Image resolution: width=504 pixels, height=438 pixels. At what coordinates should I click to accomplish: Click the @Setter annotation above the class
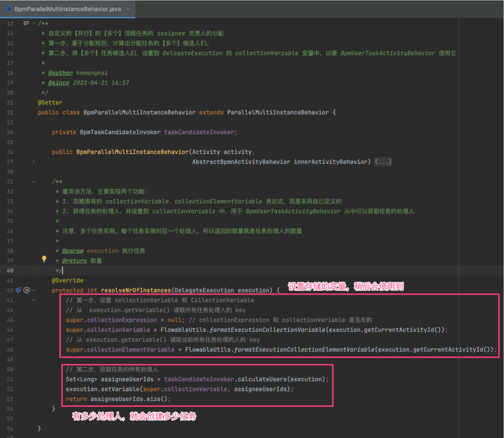50,103
